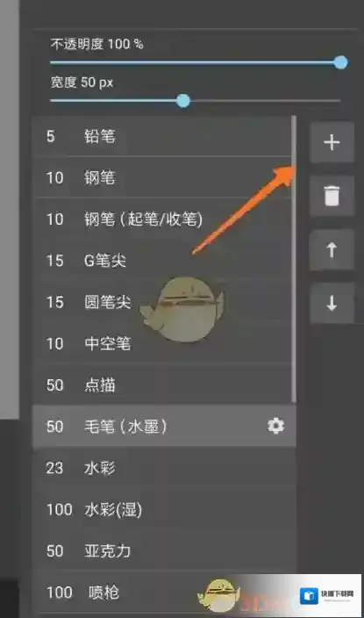
Task: Pick the 喷枪 airbrush
Action: (164, 593)
